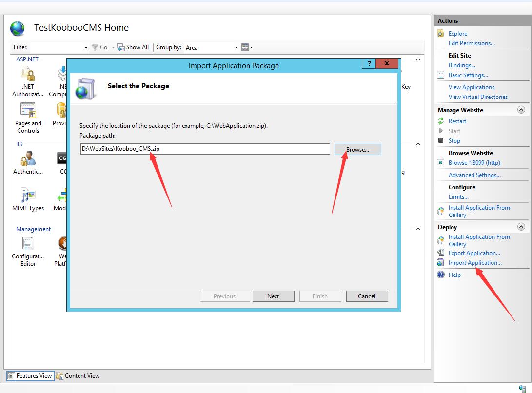532x393 pixels.
Task: Open the Go button dropdown arrow
Action: tap(113, 47)
